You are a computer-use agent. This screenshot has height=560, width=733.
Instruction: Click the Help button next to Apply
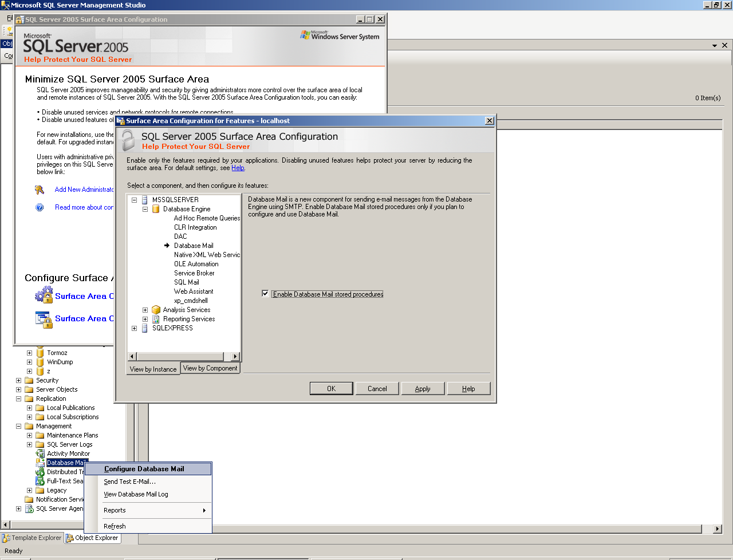click(x=468, y=389)
